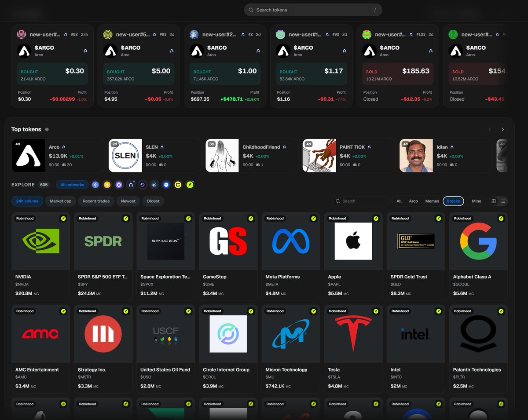Focus the Explore section Search box
The image size is (528, 420).
[360, 201]
